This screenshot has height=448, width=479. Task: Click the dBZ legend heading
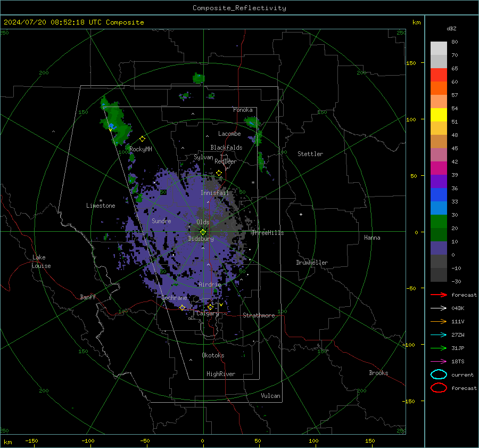(451, 28)
